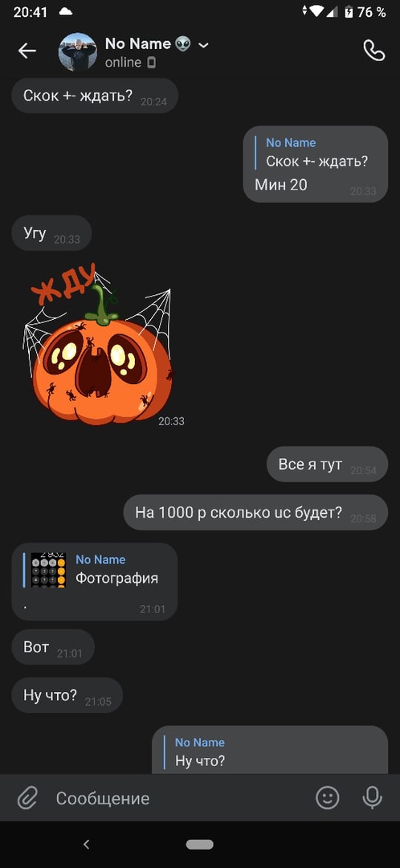
Task: Start a voice call with No Name
Action: (373, 51)
